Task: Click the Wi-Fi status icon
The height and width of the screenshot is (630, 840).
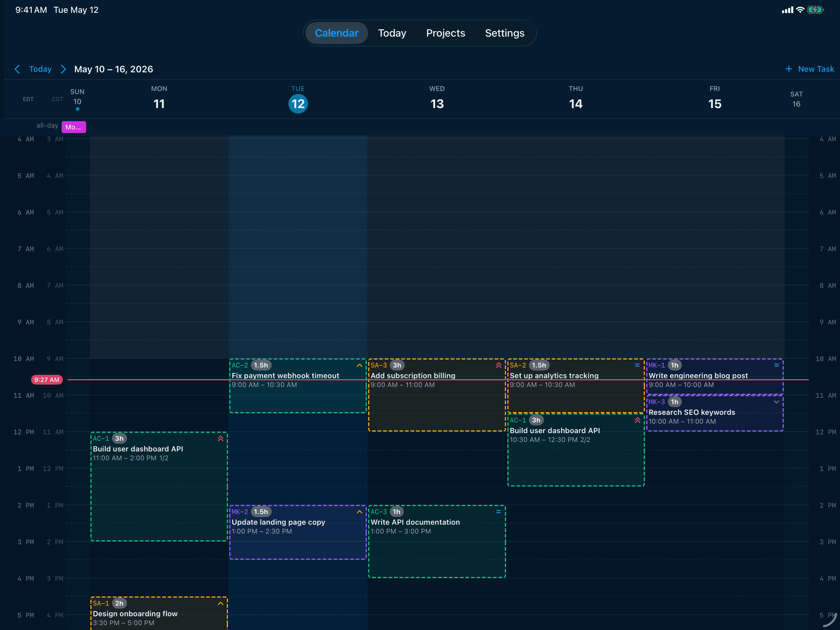Action: click(800, 10)
